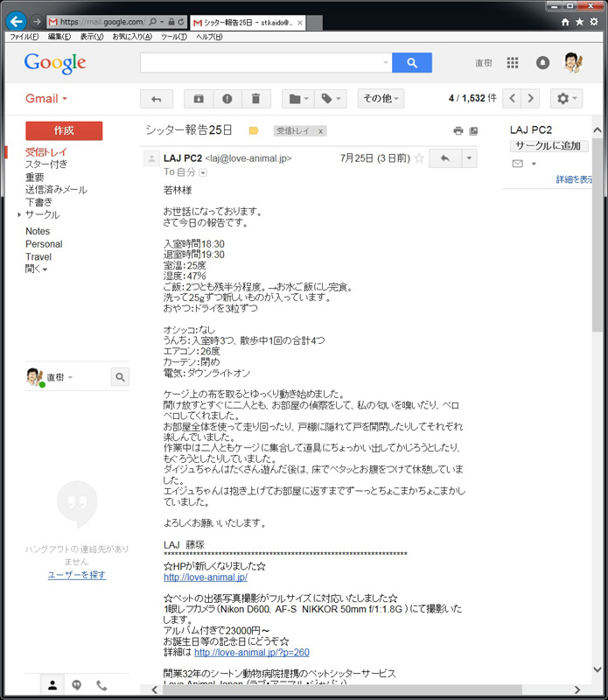The height and width of the screenshot is (700, 608).
Task: Click the 作成 compose button
Action: click(64, 130)
